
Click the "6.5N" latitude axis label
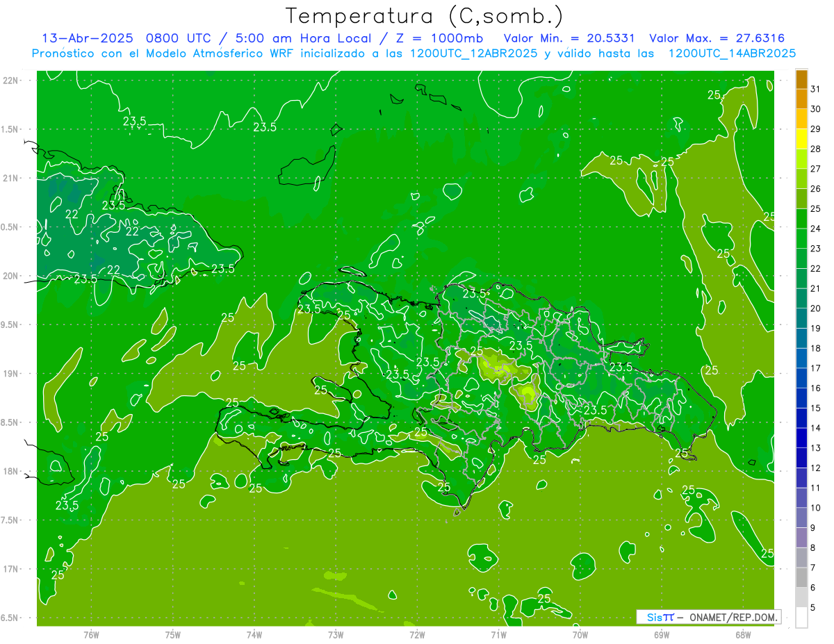[11, 618]
